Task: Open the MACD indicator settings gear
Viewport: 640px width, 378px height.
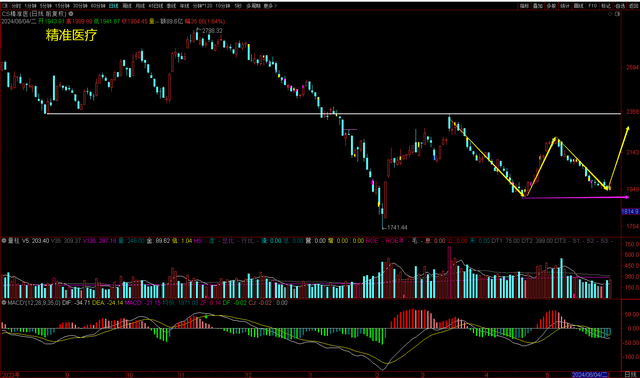Action: tap(4, 303)
